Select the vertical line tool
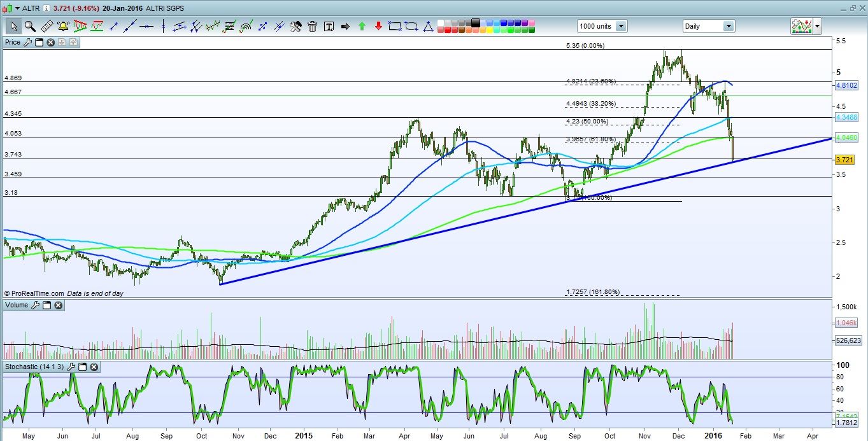868x441 pixels. [163, 26]
